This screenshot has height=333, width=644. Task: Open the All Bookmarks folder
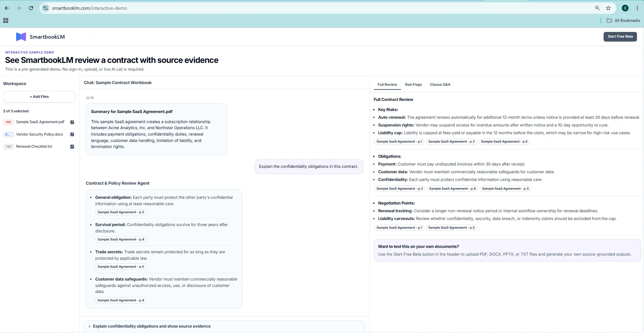pos(623,21)
